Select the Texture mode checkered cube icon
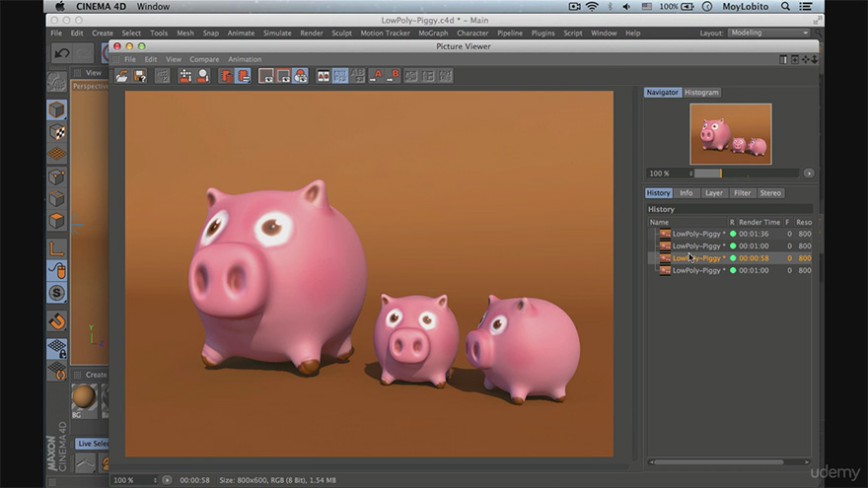 tap(57, 132)
